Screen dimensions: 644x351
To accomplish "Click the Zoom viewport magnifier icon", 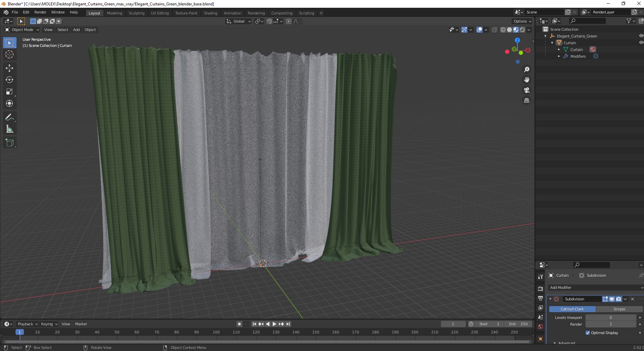I will pyautogui.click(x=527, y=70).
